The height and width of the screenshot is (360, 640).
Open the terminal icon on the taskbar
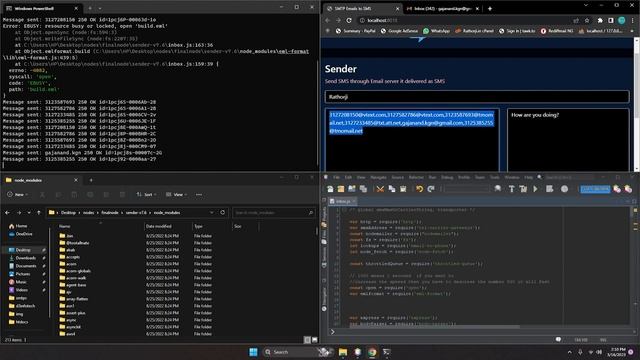(386, 352)
